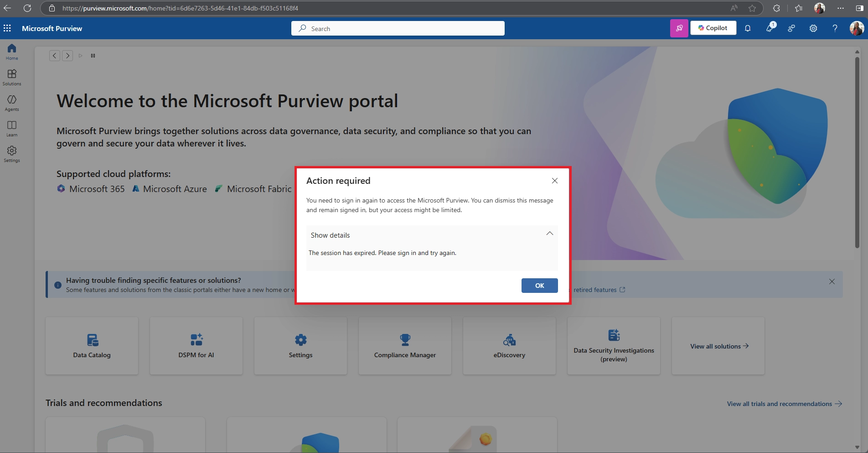
Task: Open the browser sidebar toggle icon
Action: (x=859, y=8)
